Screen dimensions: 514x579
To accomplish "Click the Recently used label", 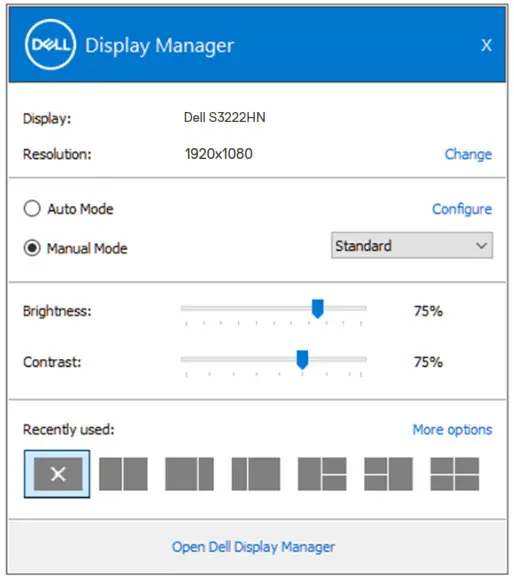I will coord(69,429).
